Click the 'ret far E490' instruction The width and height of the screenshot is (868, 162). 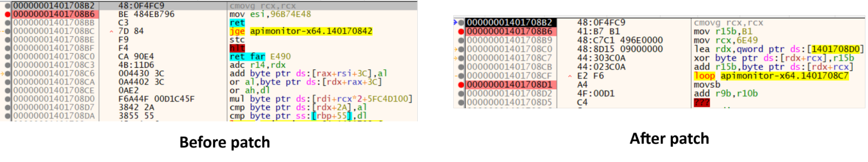[x=260, y=56]
